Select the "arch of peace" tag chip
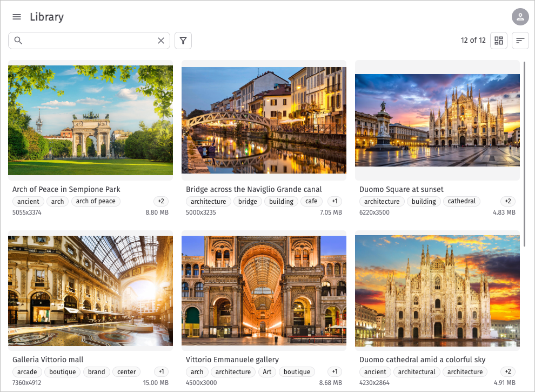The image size is (535, 392). click(x=96, y=201)
